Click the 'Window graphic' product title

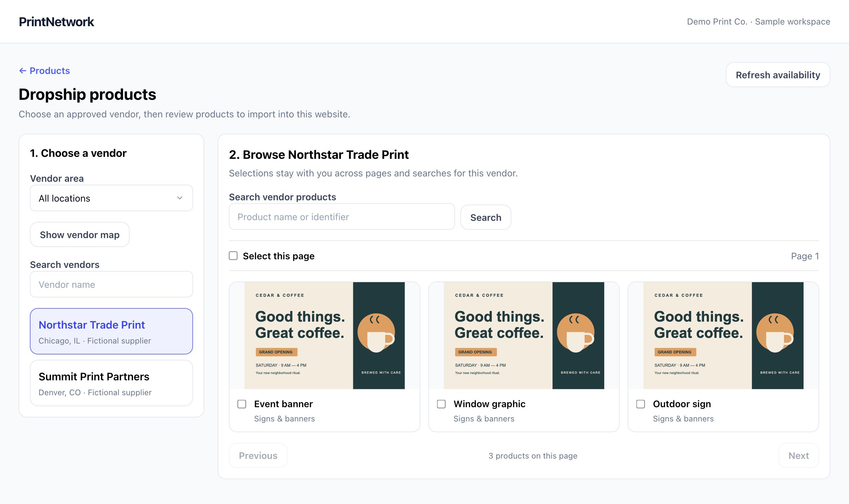490,404
